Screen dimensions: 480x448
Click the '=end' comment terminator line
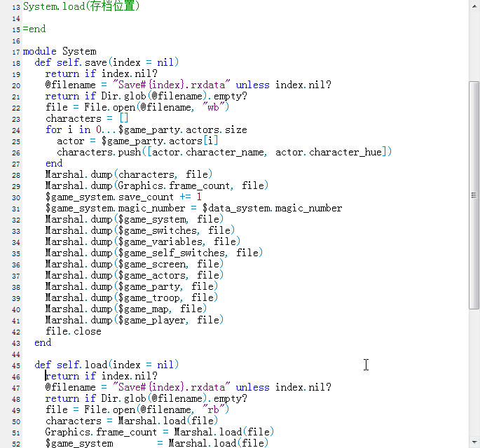tap(34, 29)
